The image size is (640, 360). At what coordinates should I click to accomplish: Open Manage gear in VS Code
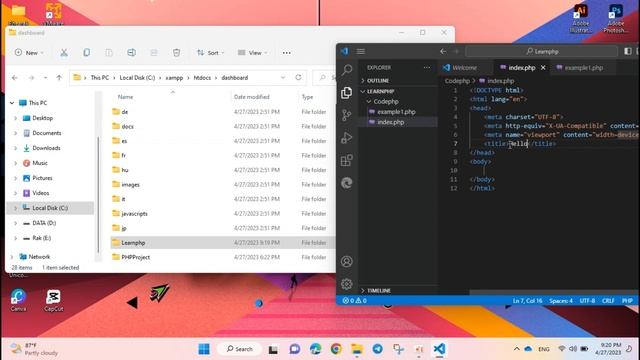(x=347, y=284)
